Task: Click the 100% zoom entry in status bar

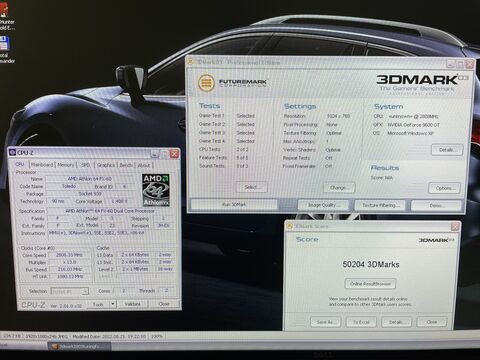Action: point(157,336)
